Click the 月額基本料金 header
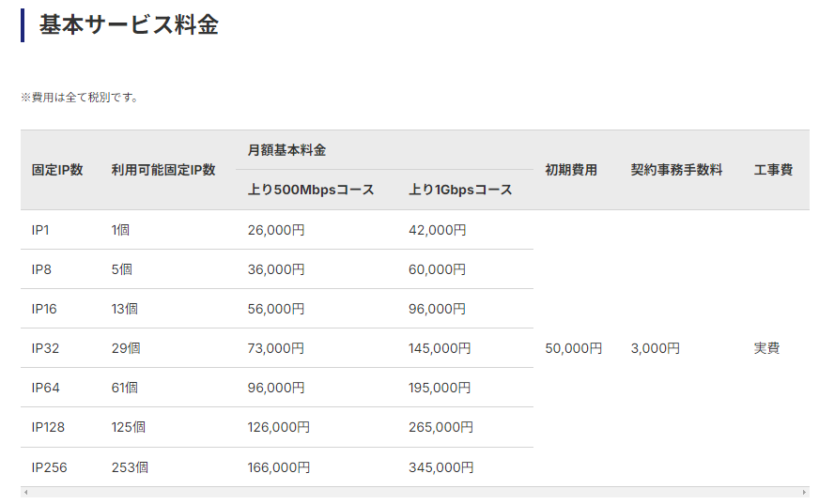 click(286, 150)
